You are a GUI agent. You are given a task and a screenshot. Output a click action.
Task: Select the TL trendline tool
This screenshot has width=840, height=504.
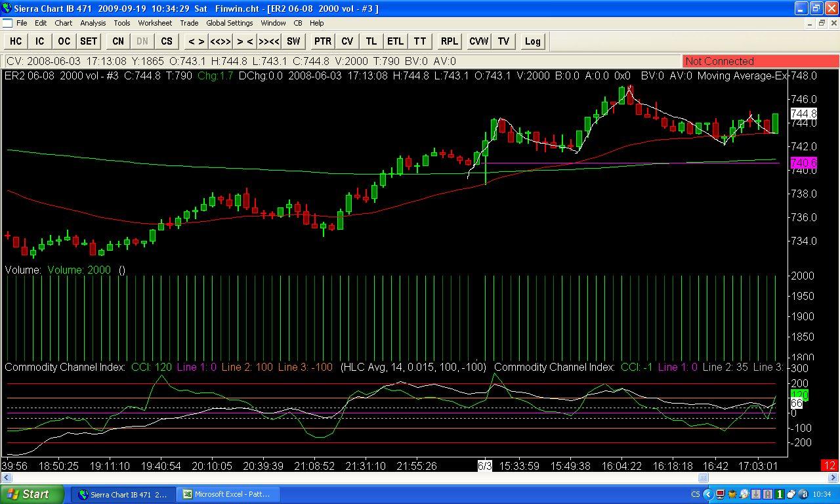click(371, 41)
